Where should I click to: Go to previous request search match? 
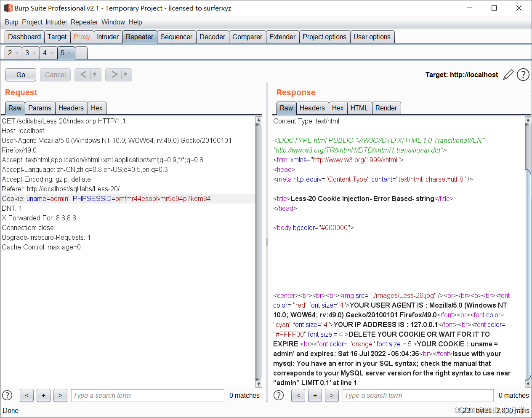tap(27, 395)
